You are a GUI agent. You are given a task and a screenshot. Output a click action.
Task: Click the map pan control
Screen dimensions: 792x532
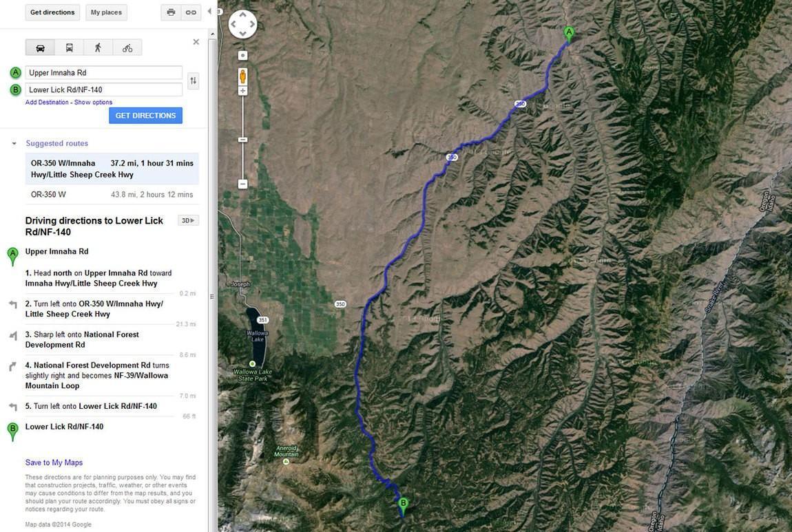pos(242,23)
